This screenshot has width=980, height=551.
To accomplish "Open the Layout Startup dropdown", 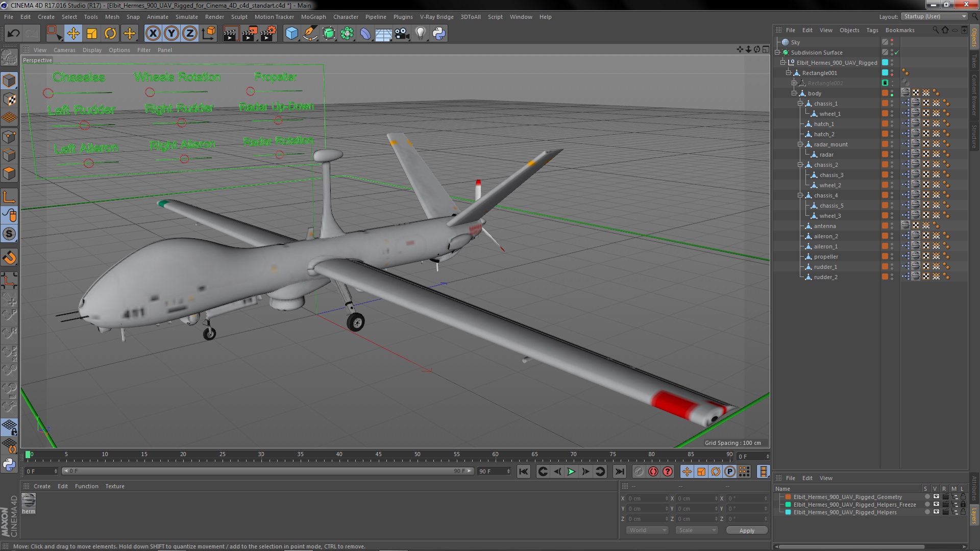I will point(935,16).
